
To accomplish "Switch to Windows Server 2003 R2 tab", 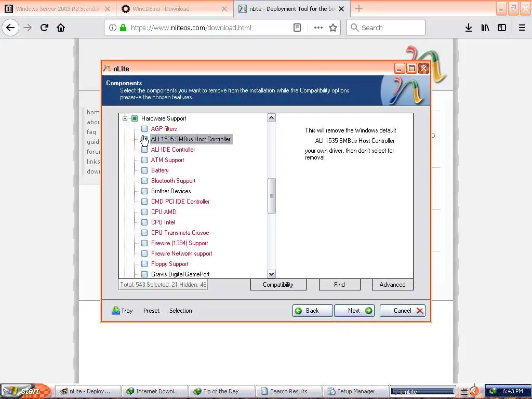I will [x=57, y=9].
